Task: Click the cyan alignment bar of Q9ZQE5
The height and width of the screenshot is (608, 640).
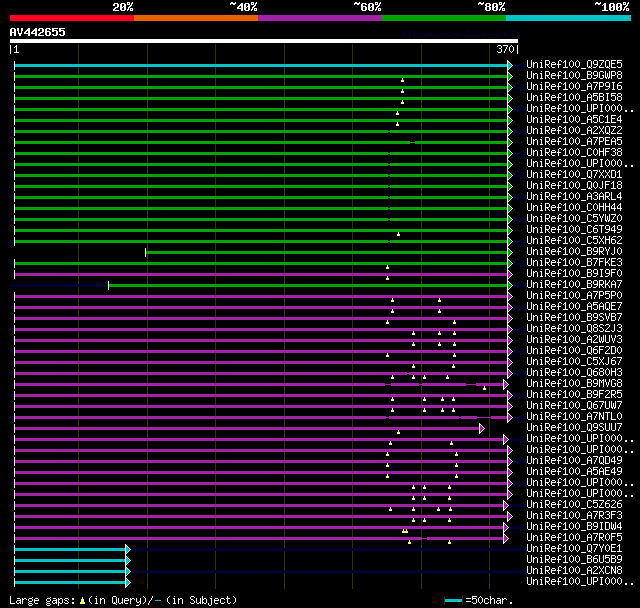Action: tap(261, 65)
